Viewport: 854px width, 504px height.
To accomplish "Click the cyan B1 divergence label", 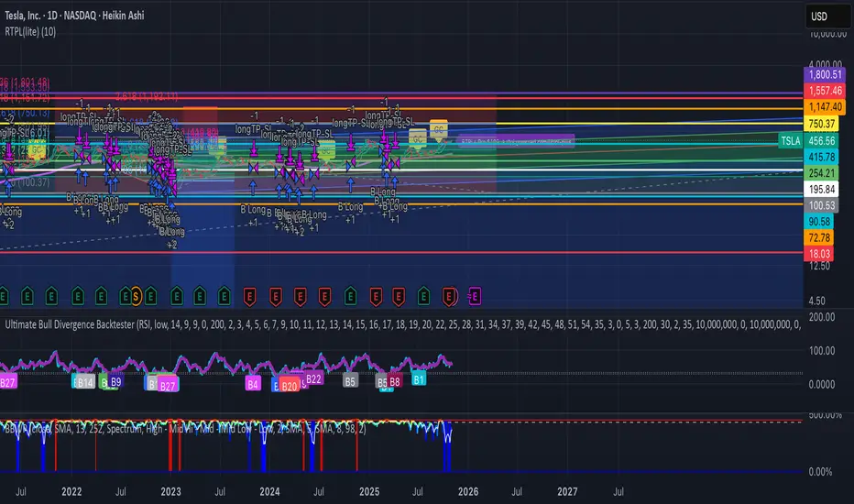I will [418, 379].
